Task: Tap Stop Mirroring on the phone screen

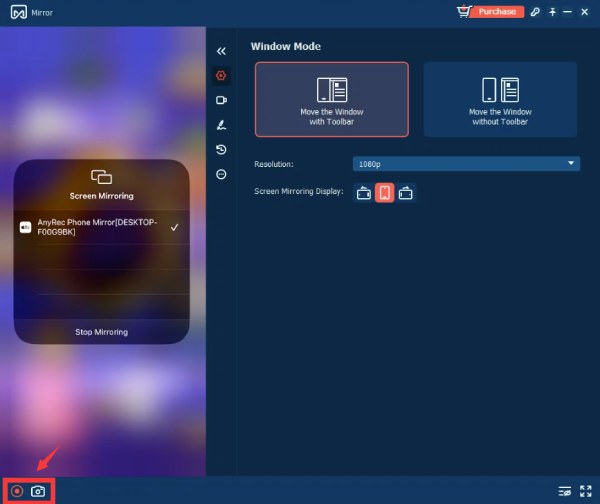Action: click(x=101, y=332)
